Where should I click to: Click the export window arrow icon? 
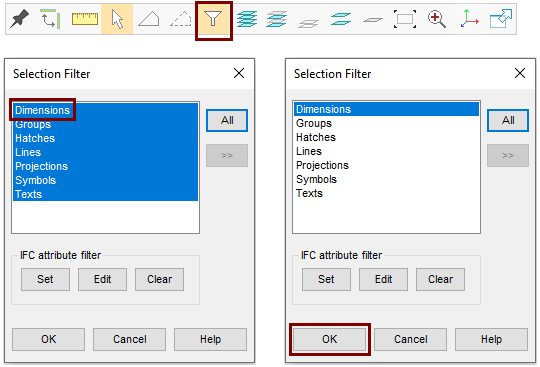[x=501, y=19]
